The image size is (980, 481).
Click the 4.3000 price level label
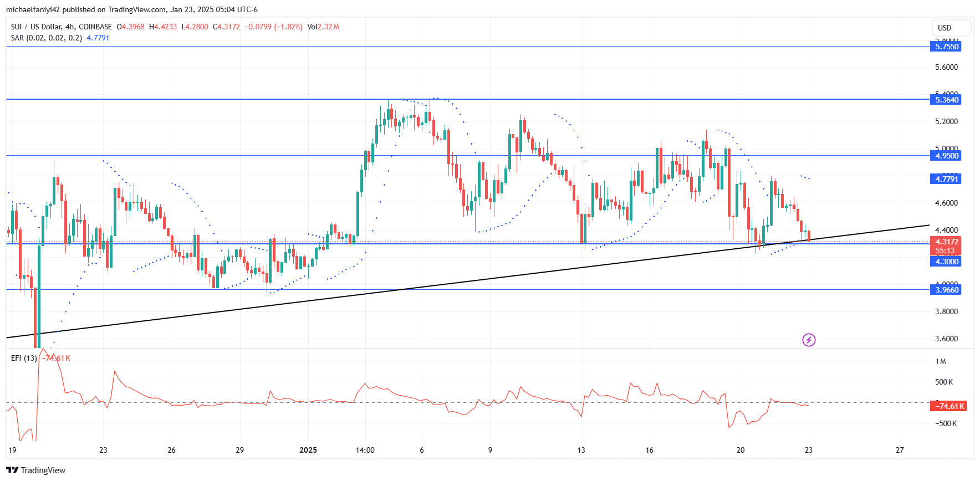click(x=946, y=262)
